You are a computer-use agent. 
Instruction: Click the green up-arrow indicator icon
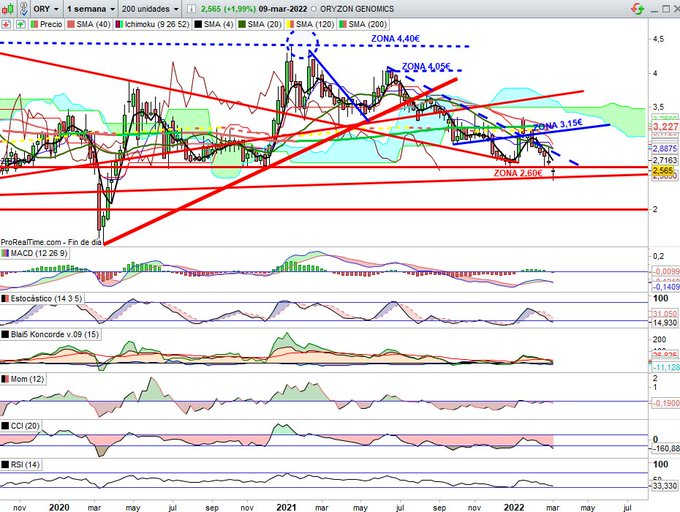pyautogui.click(x=20, y=24)
